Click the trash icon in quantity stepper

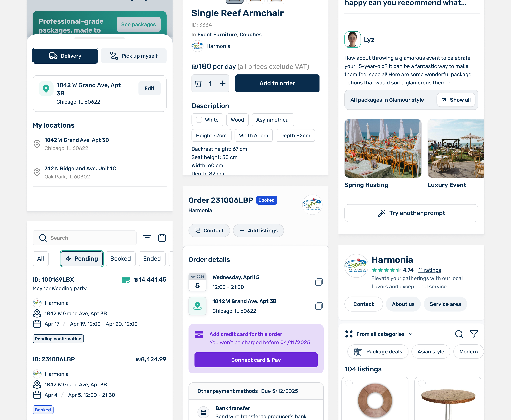(198, 83)
